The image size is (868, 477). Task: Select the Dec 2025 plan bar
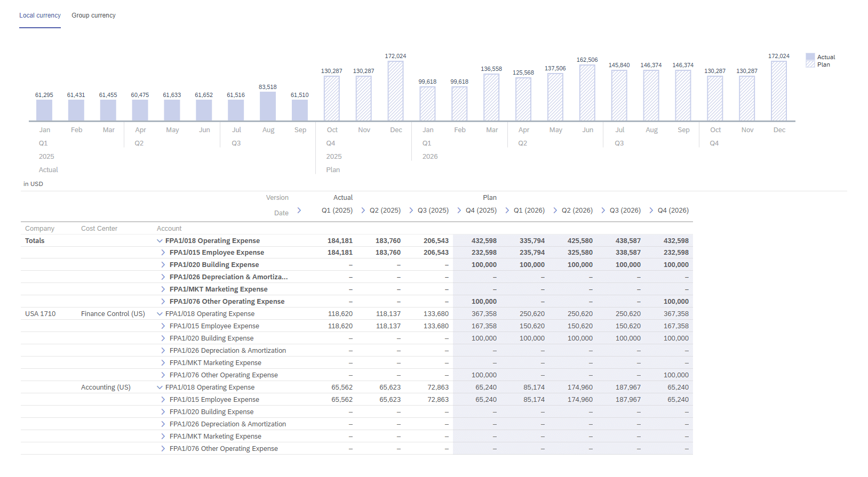395,91
